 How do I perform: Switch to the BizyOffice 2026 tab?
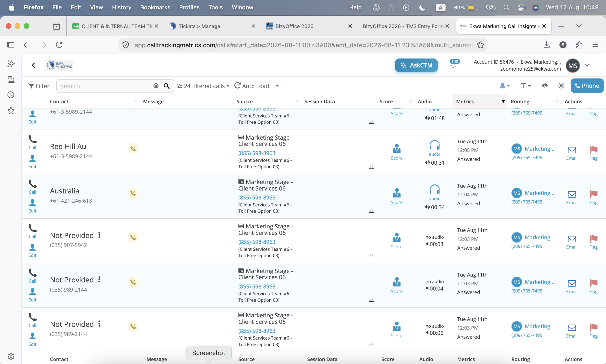point(294,26)
